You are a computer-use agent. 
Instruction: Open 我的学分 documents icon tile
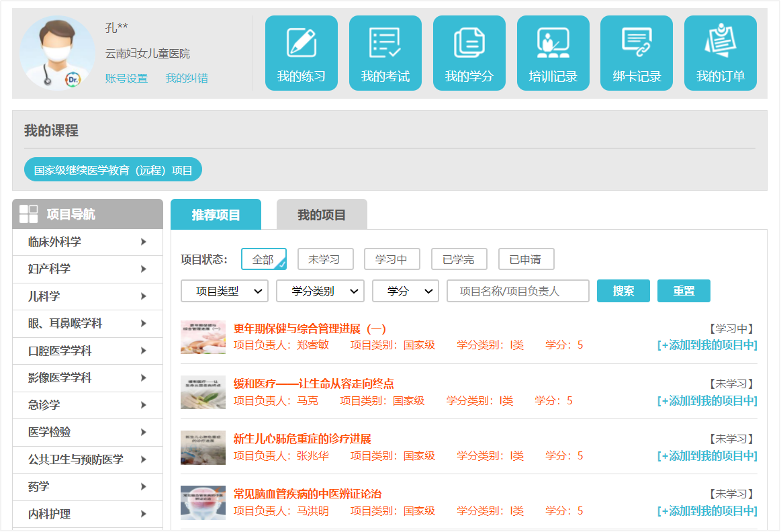(469, 53)
